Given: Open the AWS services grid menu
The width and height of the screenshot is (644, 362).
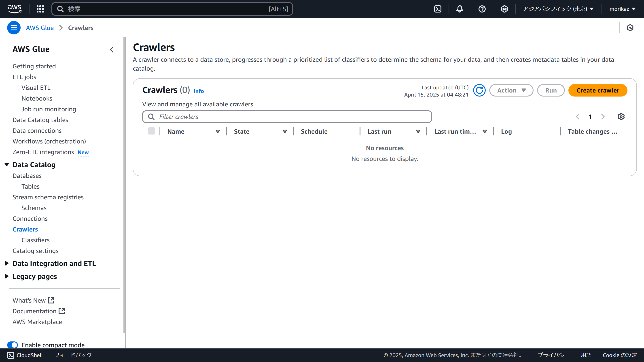Looking at the screenshot, I should [x=40, y=9].
